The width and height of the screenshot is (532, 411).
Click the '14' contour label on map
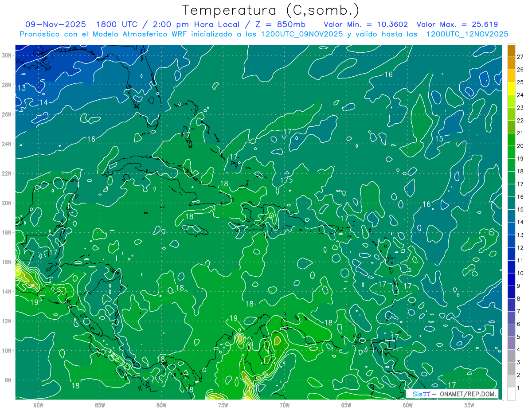43,102
